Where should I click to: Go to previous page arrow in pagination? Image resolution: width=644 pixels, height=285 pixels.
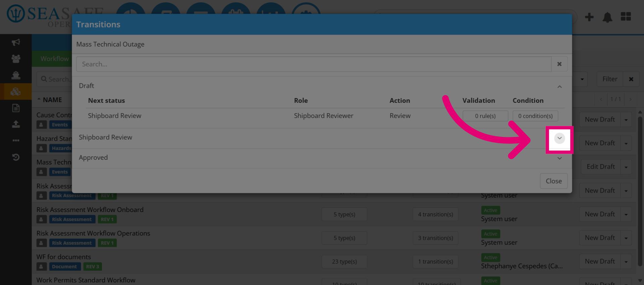click(x=601, y=99)
